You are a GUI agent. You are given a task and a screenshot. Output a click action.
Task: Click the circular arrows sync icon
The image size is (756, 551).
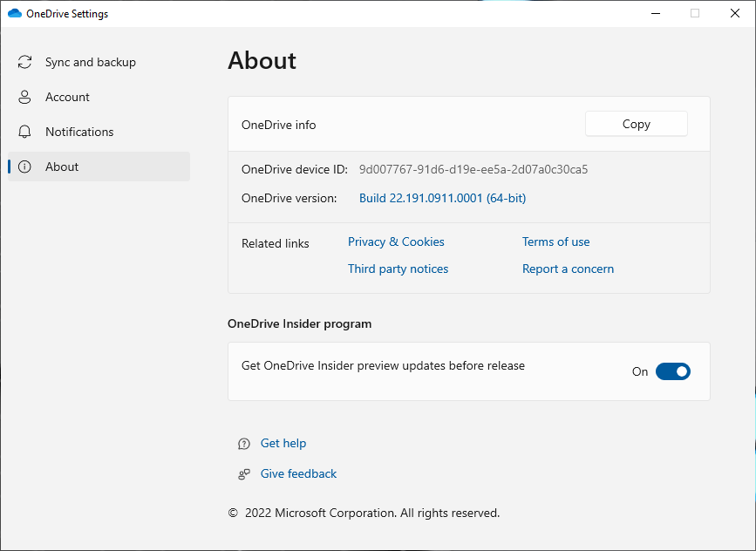coord(25,62)
